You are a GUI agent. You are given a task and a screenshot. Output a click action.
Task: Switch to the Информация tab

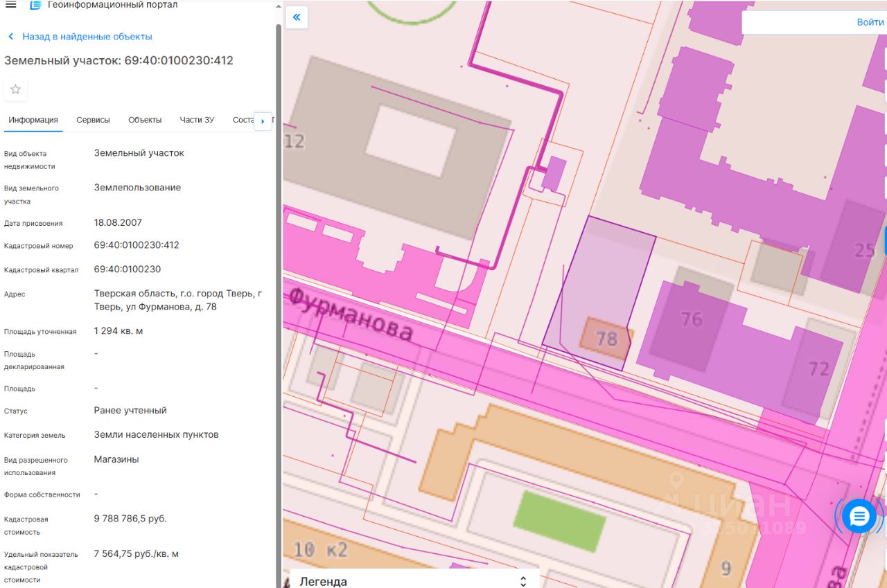tap(33, 120)
